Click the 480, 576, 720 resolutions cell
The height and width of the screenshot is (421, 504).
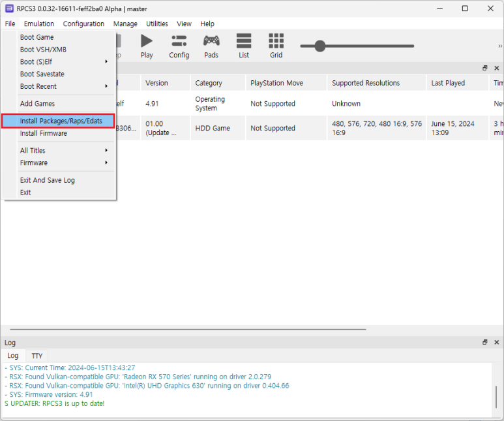376,128
